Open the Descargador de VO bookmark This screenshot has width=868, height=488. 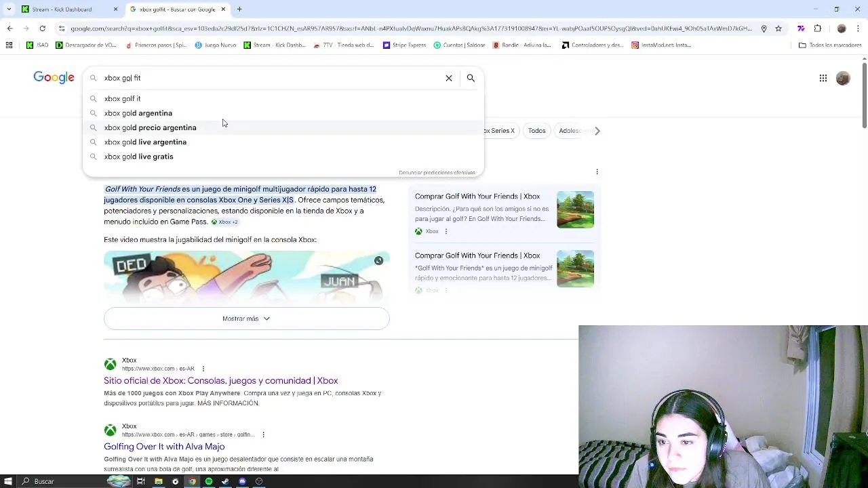click(86, 45)
